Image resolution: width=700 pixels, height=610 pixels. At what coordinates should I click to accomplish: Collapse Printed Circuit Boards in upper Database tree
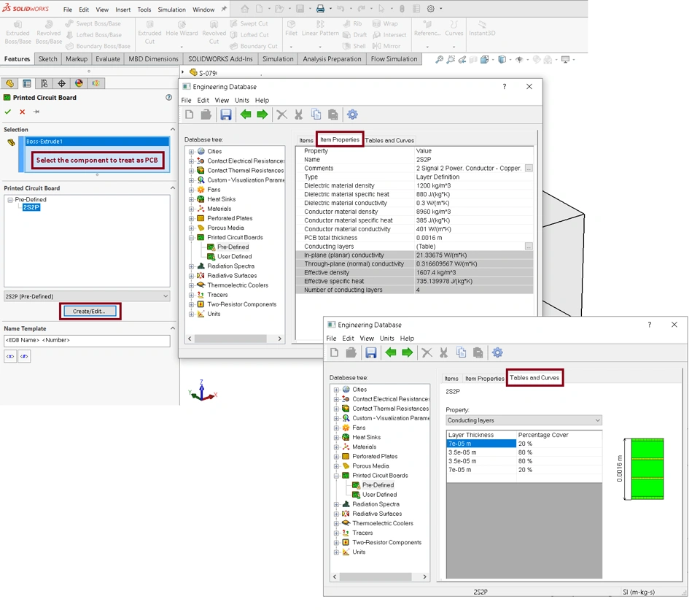(x=192, y=238)
